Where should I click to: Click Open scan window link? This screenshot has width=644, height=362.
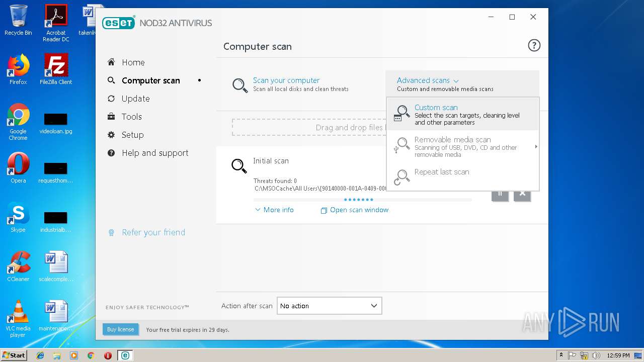tap(355, 210)
